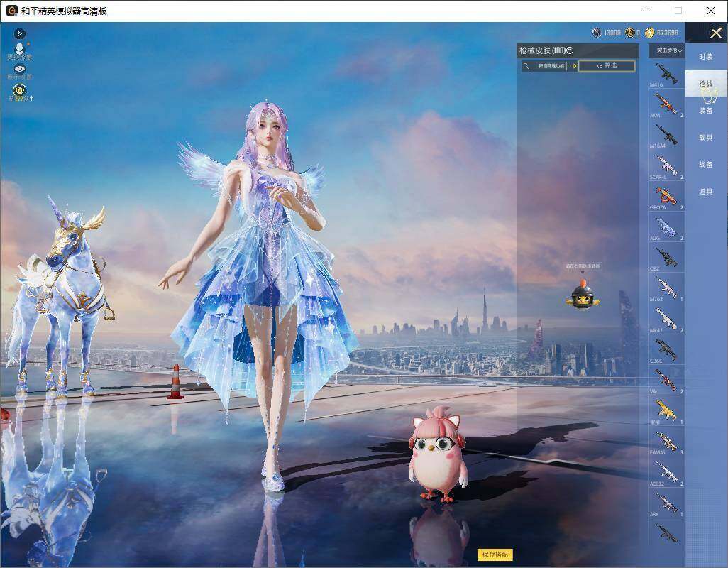The height and width of the screenshot is (568, 728).
Task: Click the yellow 保存搭配 save button
Action: coord(495,554)
